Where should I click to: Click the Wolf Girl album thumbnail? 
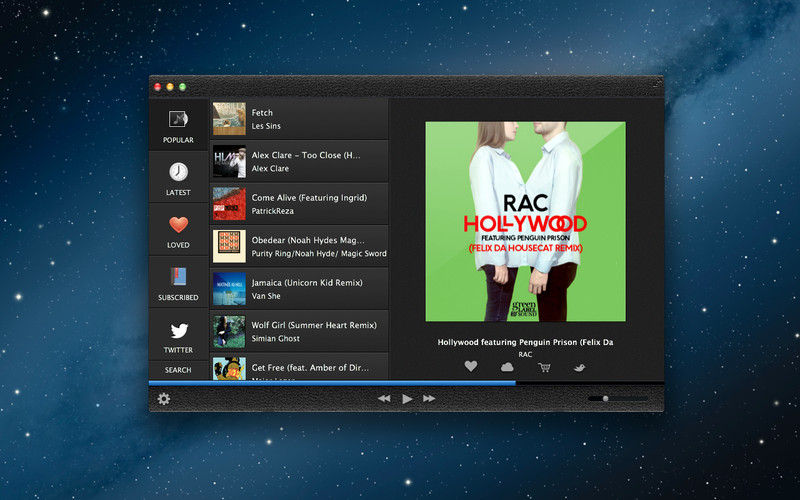coord(229,331)
